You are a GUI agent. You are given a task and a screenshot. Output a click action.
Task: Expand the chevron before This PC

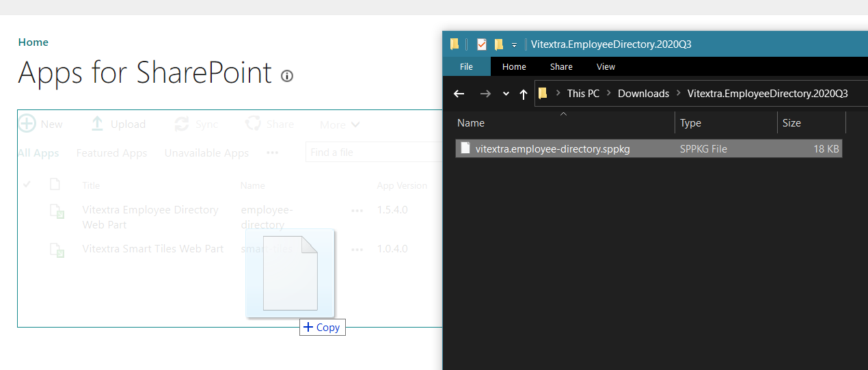(x=558, y=94)
